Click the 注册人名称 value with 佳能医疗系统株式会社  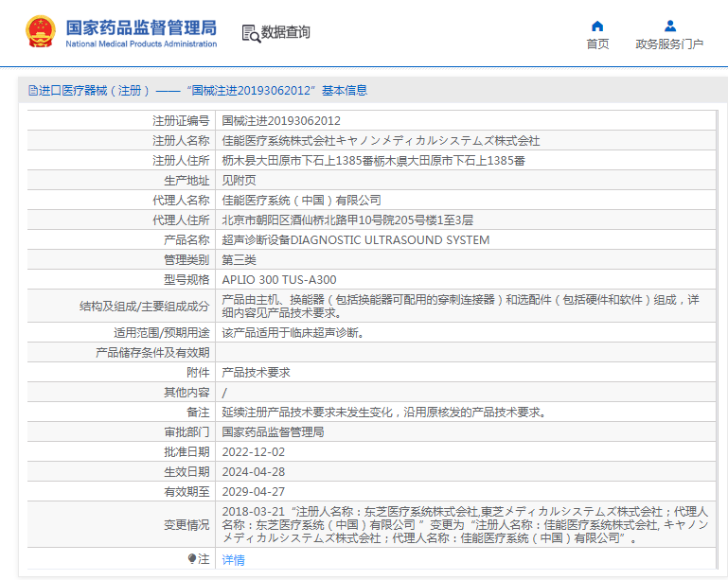click(381, 141)
